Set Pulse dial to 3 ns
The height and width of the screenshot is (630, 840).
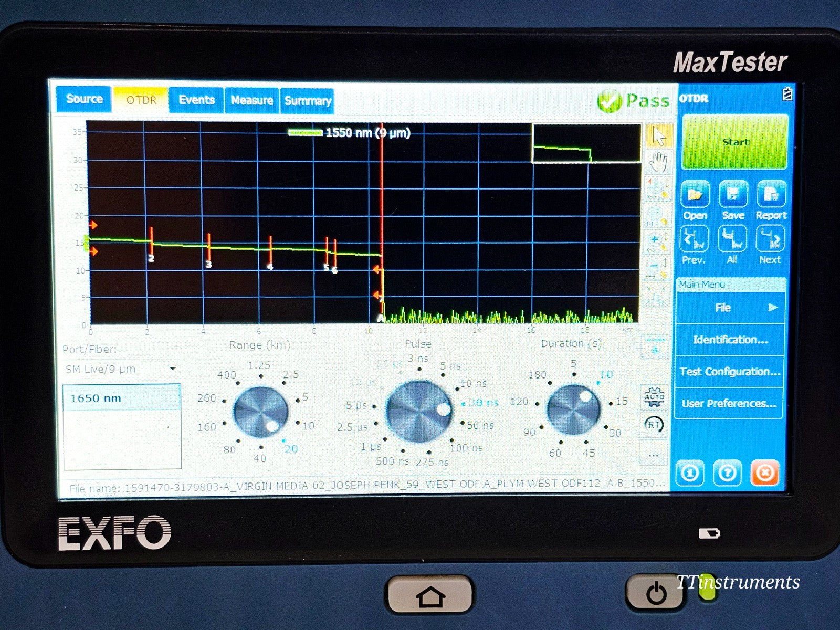pos(418,359)
